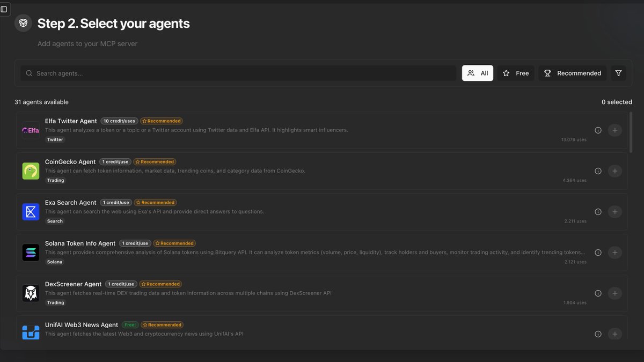The height and width of the screenshot is (362, 644).
Task: Click the 2.211 uses count
Action: coord(575,221)
